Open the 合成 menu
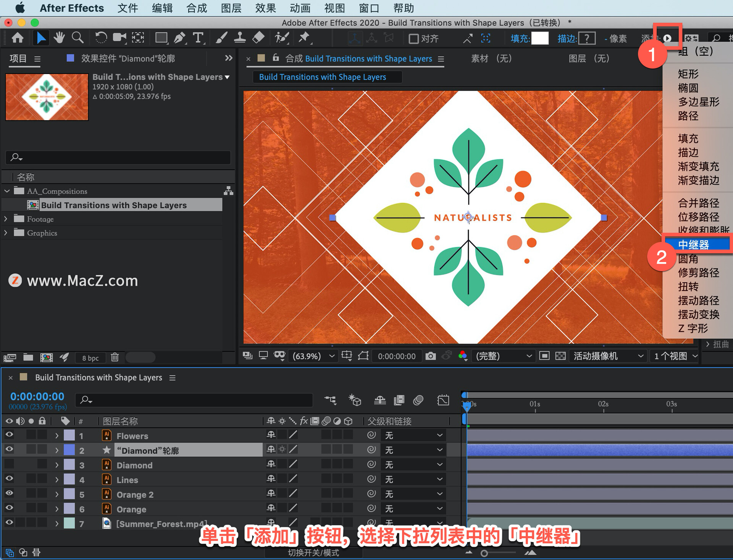The width and height of the screenshot is (733, 560). pyautogui.click(x=197, y=8)
